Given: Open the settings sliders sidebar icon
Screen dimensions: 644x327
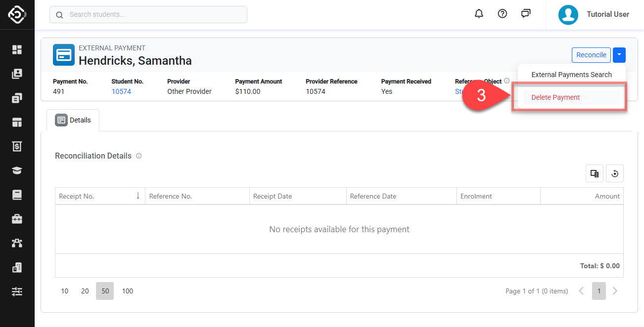Looking at the screenshot, I should click(17, 291).
